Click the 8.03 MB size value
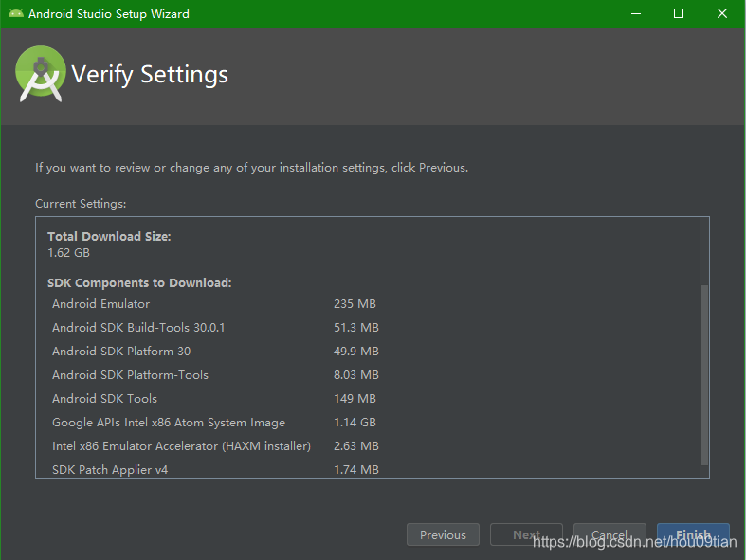746x560 pixels. (x=356, y=375)
